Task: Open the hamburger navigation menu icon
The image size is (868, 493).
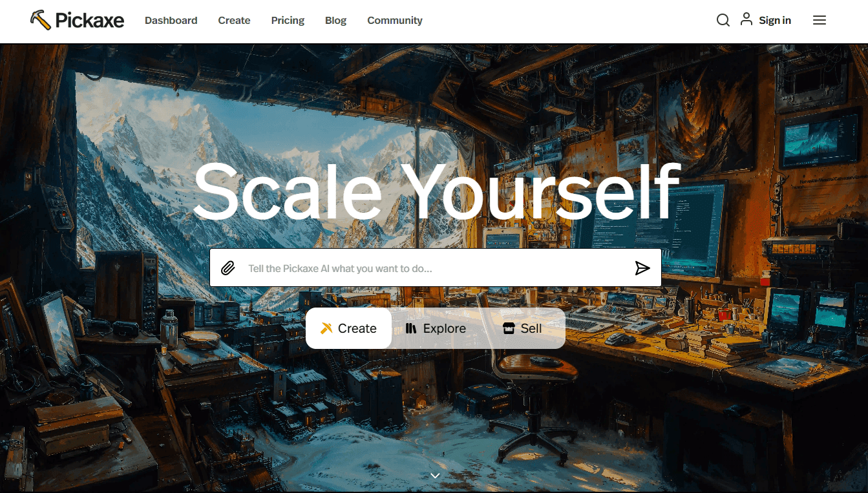Action: [819, 20]
